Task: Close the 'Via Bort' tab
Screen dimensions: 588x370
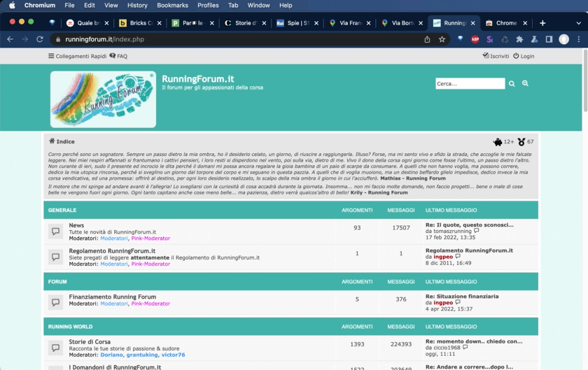Action: 421,23
